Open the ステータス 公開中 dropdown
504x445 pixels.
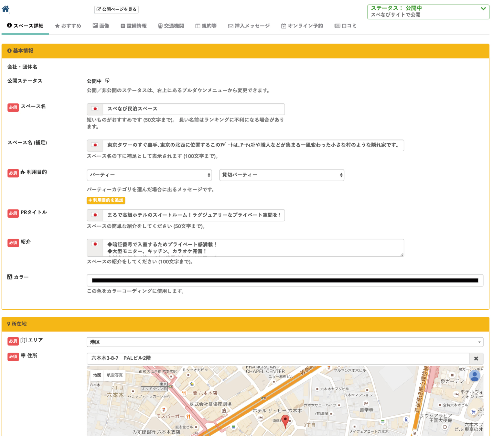pyautogui.click(x=428, y=12)
